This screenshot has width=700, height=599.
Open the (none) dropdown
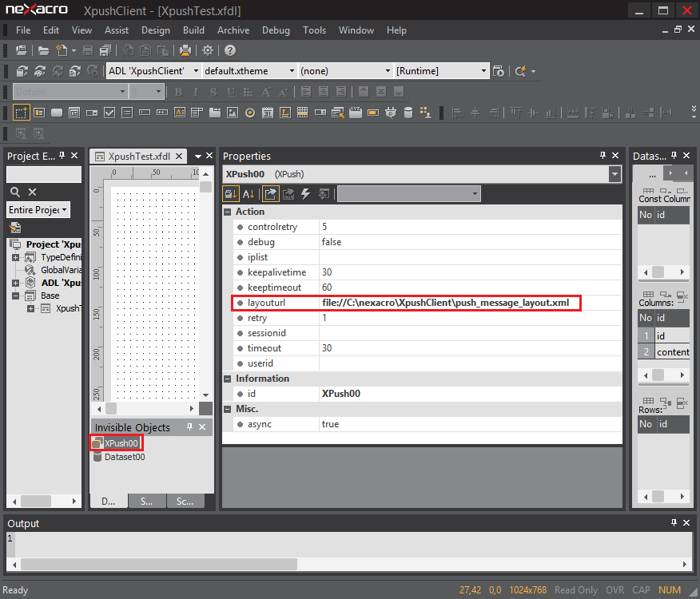(x=388, y=71)
